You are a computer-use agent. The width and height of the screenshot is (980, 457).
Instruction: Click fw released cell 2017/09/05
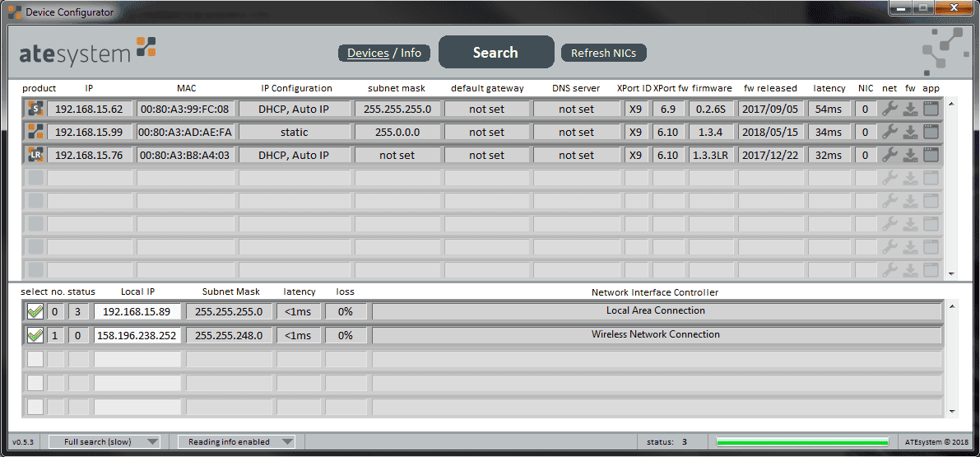771,109
